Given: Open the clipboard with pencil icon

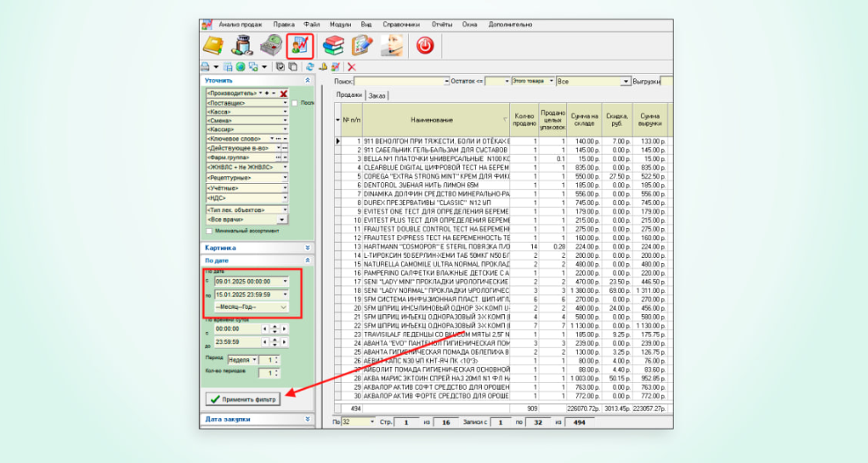Looking at the screenshot, I should (362, 46).
